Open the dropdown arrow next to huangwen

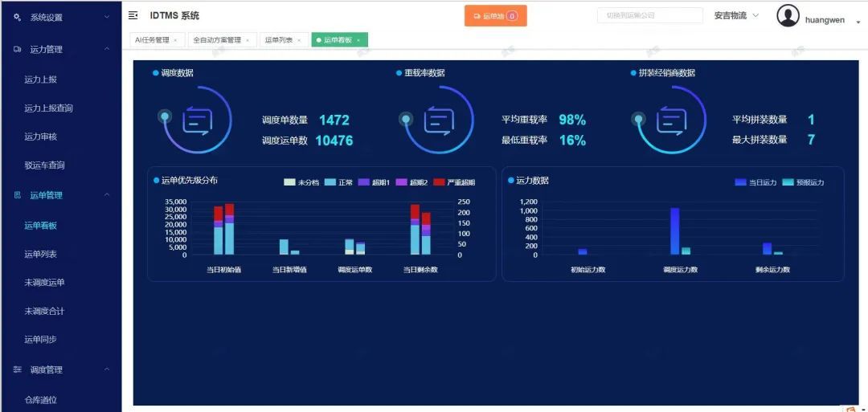pos(858,22)
